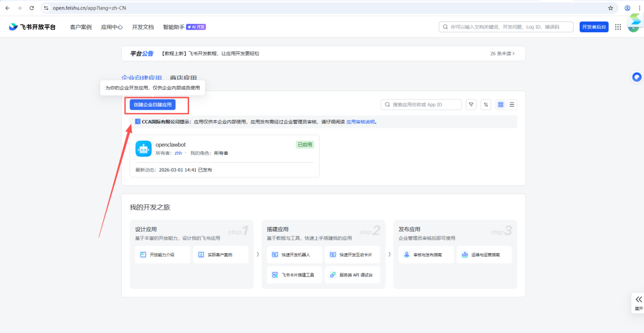Click the 发布应用 step title
This screenshot has width=644, height=333.
(x=410, y=229)
